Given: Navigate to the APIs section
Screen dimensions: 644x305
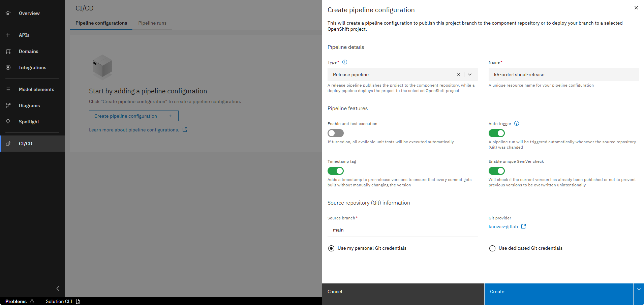Looking at the screenshot, I should click(24, 35).
